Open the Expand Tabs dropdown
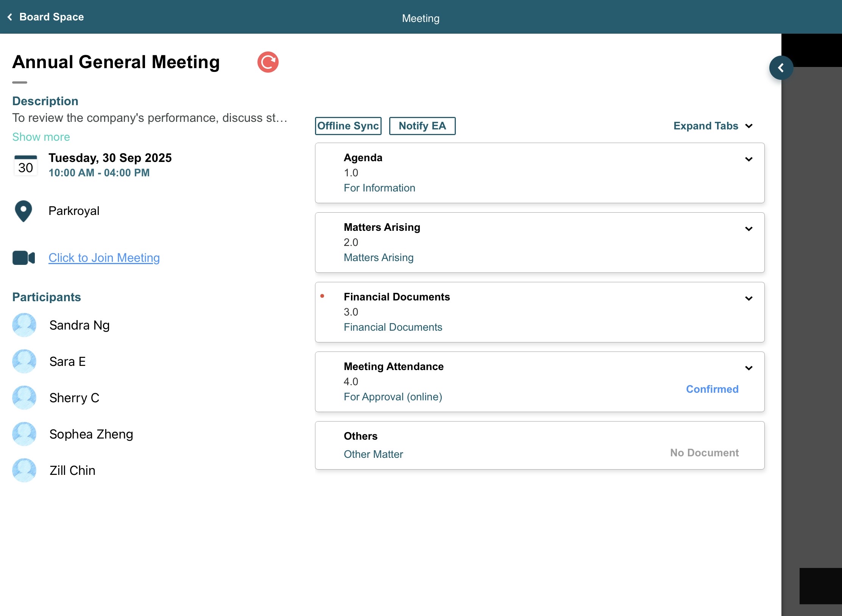Viewport: 842px width, 616px height. (x=713, y=126)
